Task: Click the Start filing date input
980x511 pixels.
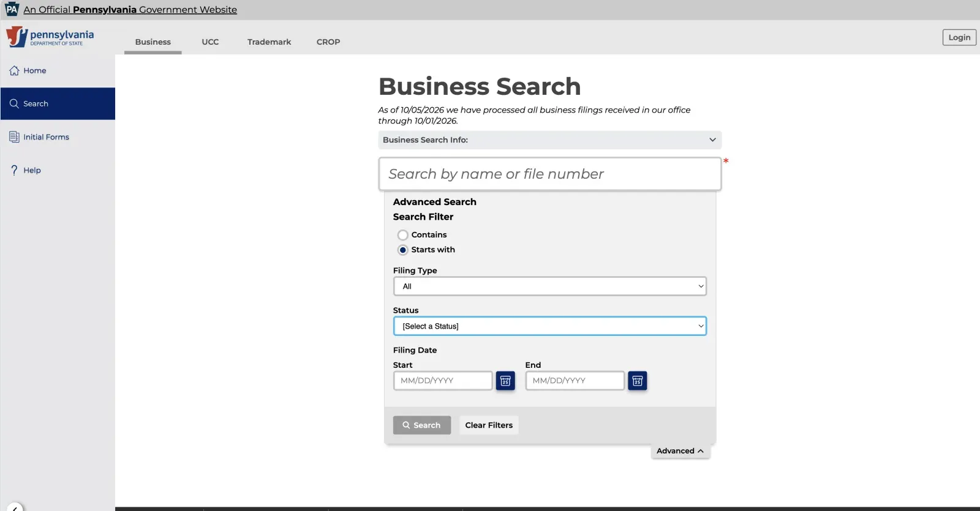Action: [x=443, y=381]
